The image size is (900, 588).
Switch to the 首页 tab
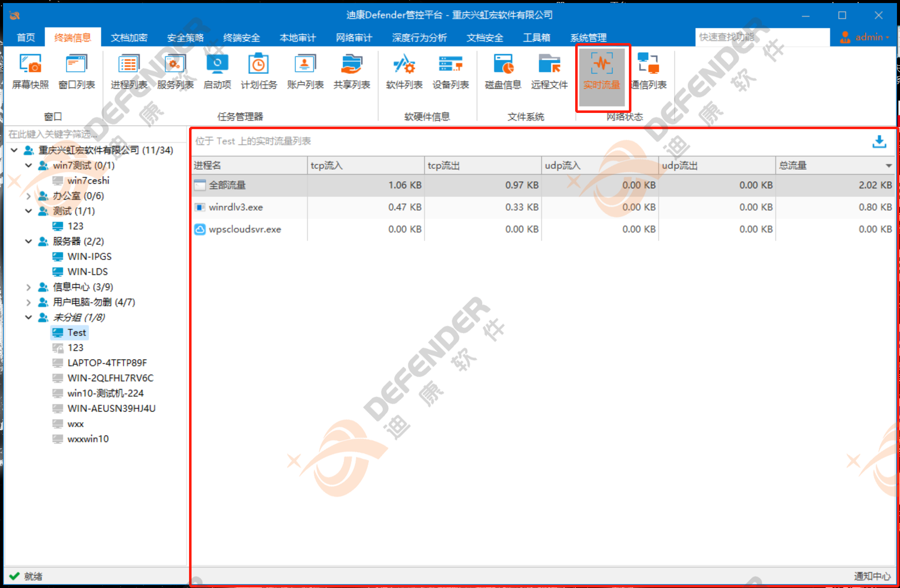(x=26, y=37)
